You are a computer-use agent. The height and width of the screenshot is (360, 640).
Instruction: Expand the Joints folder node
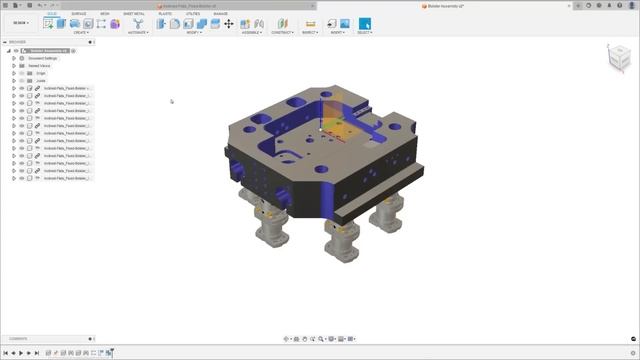pyautogui.click(x=14, y=81)
